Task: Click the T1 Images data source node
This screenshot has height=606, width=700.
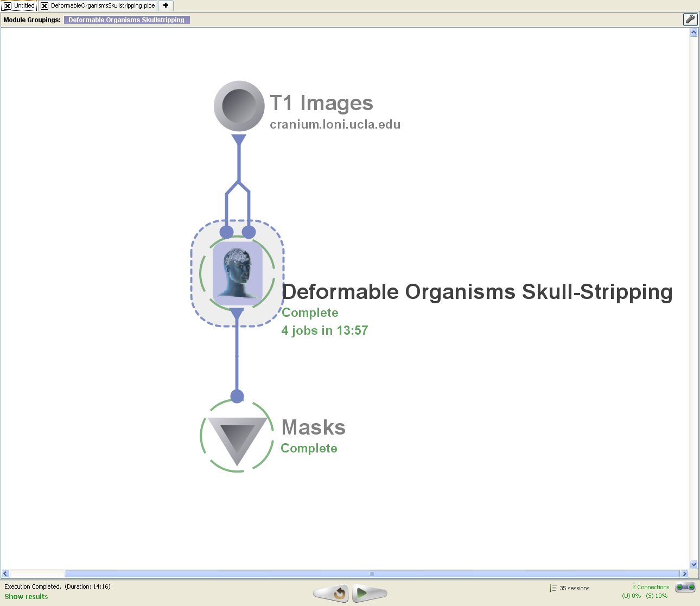Action: tap(239, 106)
